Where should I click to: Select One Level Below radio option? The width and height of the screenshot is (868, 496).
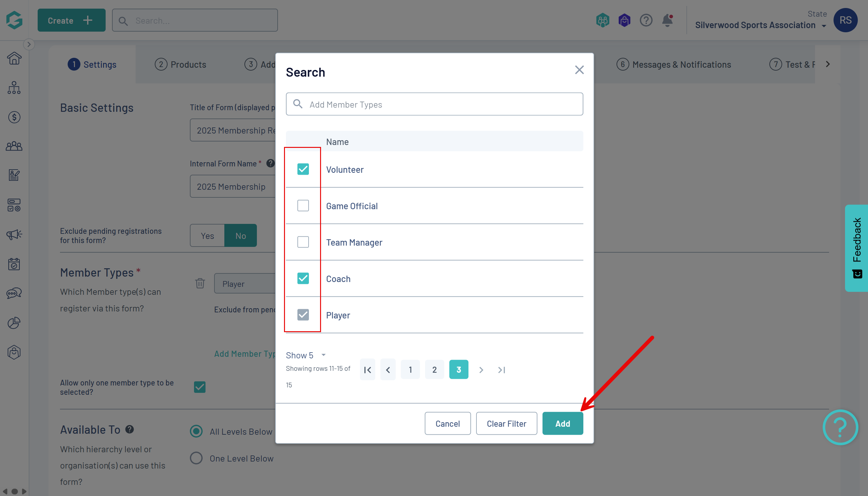click(196, 458)
